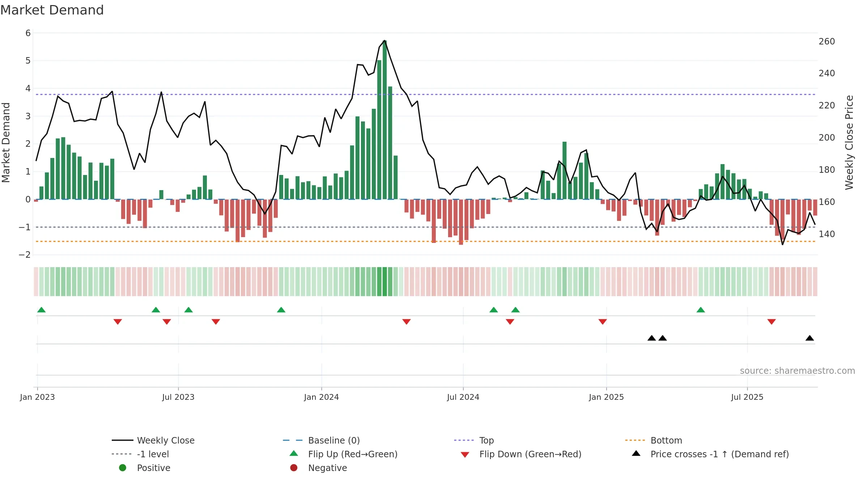Click the green Flip Up triangle in May 2025
The width and height of the screenshot is (868, 488).
point(701,310)
